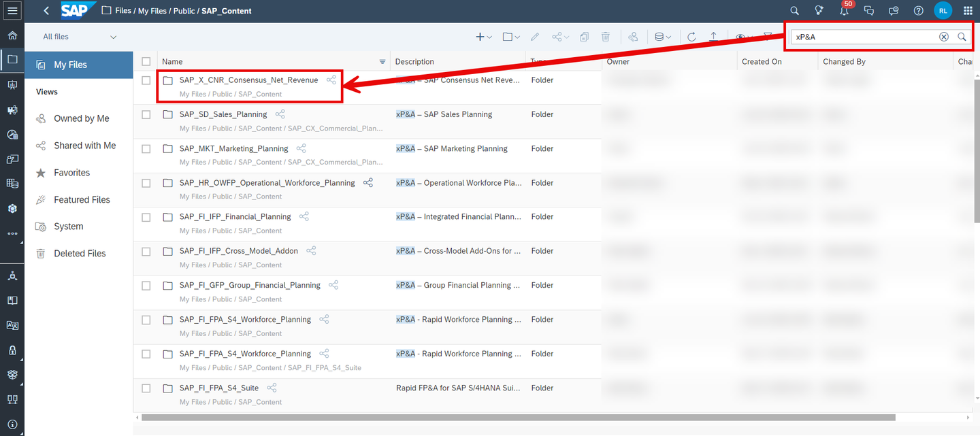Image resolution: width=980 pixels, height=436 pixels.
Task: Clear the xP&A search text
Action: [x=944, y=37]
